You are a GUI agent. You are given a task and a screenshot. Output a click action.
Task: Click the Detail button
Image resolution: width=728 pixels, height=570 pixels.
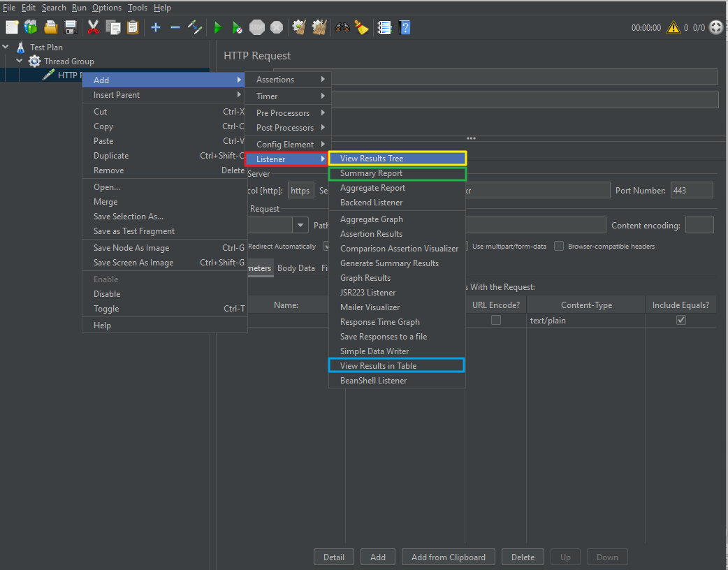point(334,557)
